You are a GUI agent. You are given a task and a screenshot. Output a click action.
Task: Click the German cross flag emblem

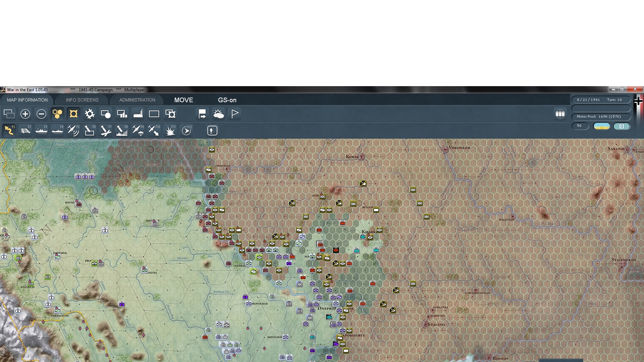[638, 101]
